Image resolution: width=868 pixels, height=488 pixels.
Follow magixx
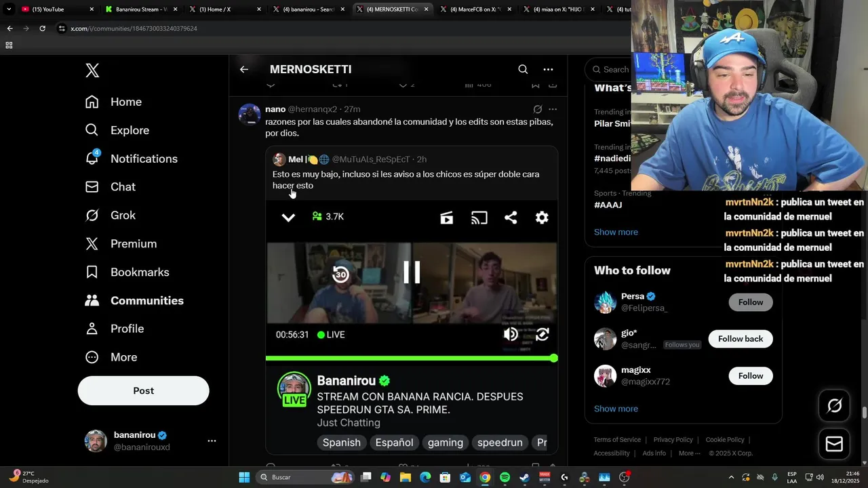coord(751,375)
